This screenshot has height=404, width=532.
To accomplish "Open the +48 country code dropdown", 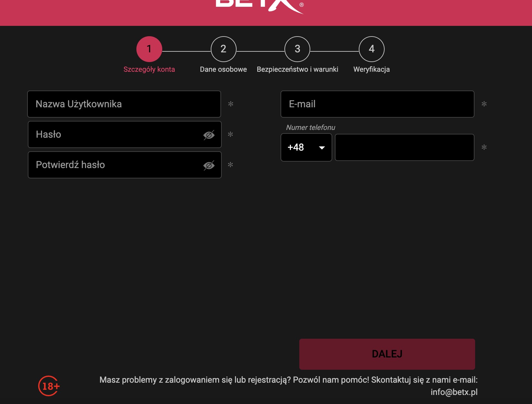I will (x=306, y=147).
